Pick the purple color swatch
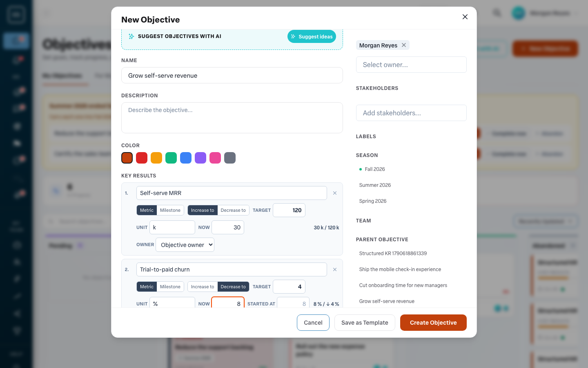 (200, 158)
